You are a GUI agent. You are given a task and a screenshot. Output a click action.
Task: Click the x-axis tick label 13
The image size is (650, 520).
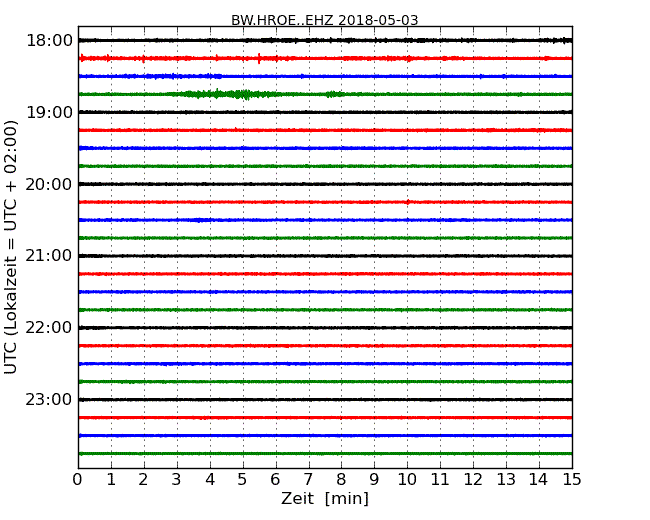coord(506,480)
